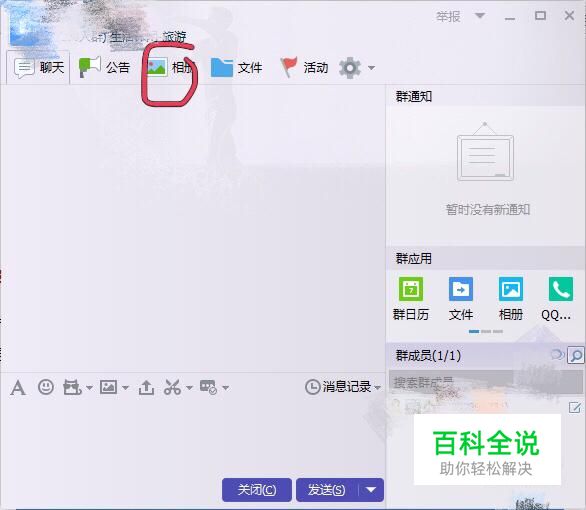Open the 活动 activities tab

point(304,68)
